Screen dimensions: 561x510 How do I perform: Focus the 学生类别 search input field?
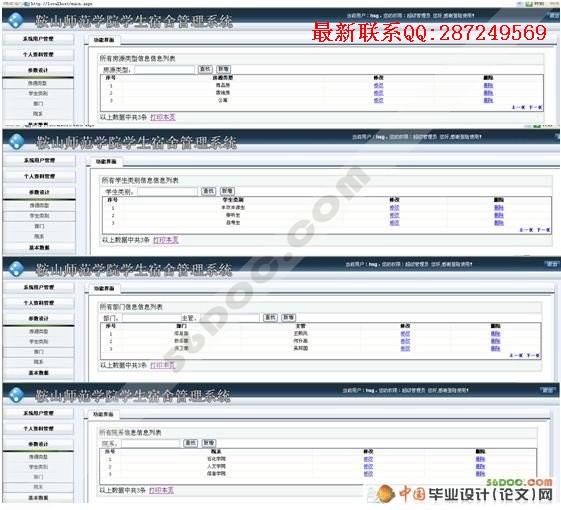pyautogui.click(x=167, y=191)
